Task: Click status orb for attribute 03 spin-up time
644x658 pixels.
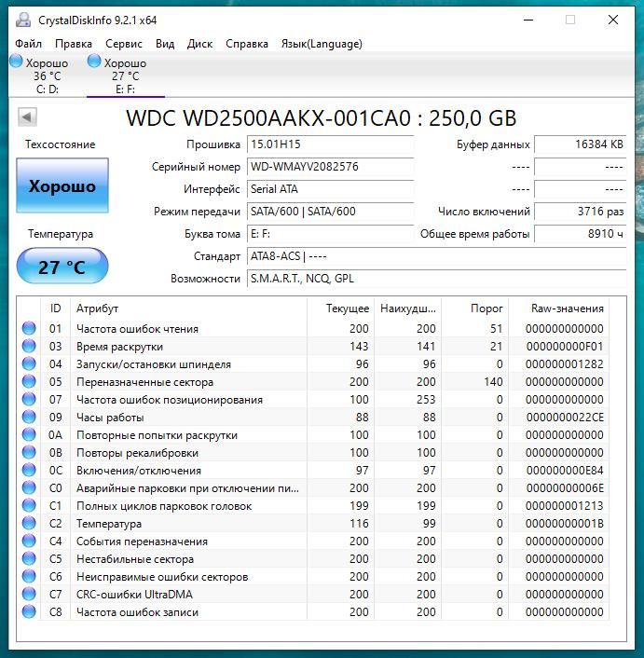Action: click(29, 346)
